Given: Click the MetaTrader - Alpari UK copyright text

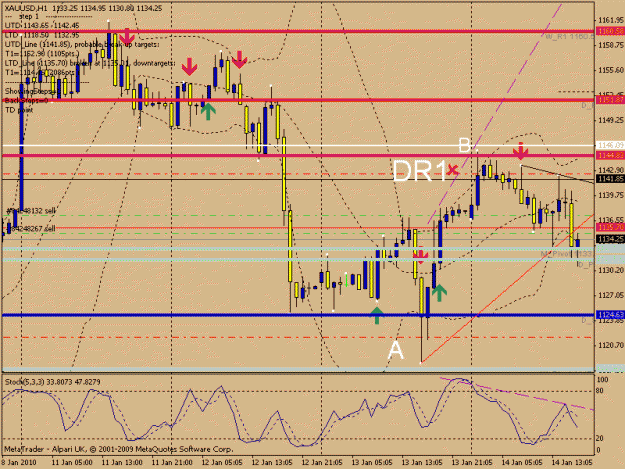Looking at the screenshot, I should coord(118,449).
